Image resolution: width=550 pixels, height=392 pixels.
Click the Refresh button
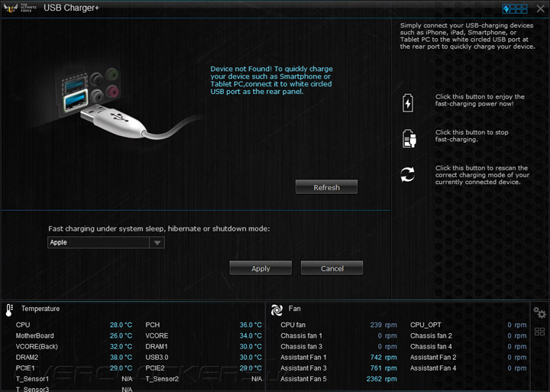click(x=327, y=187)
